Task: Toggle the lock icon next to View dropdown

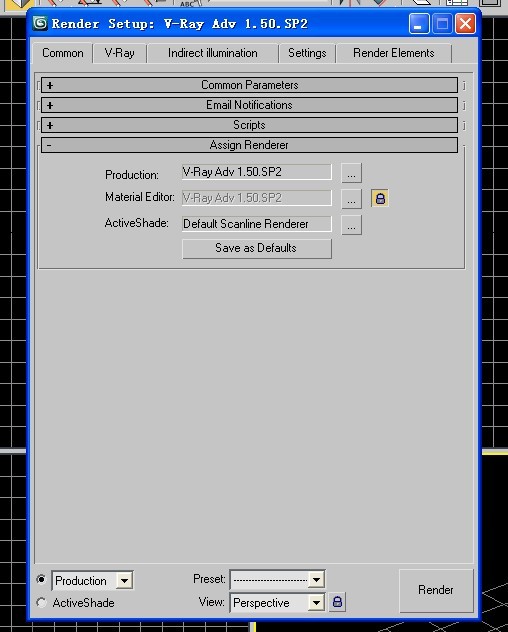Action: point(337,602)
